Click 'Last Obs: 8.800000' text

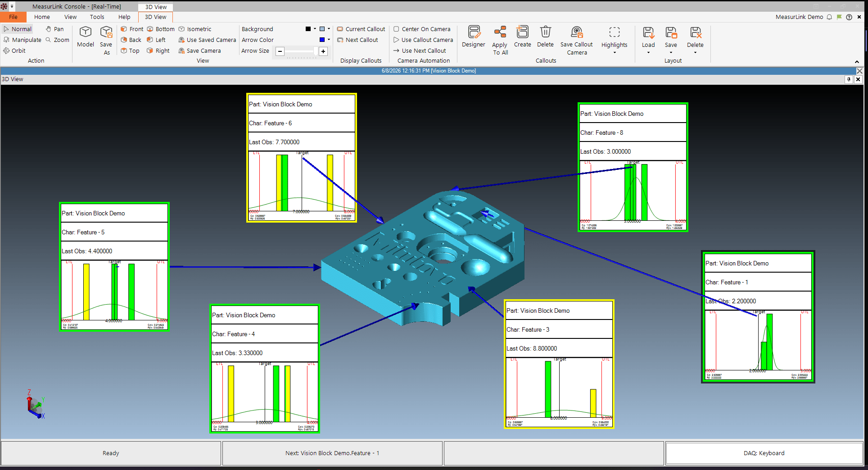point(532,348)
